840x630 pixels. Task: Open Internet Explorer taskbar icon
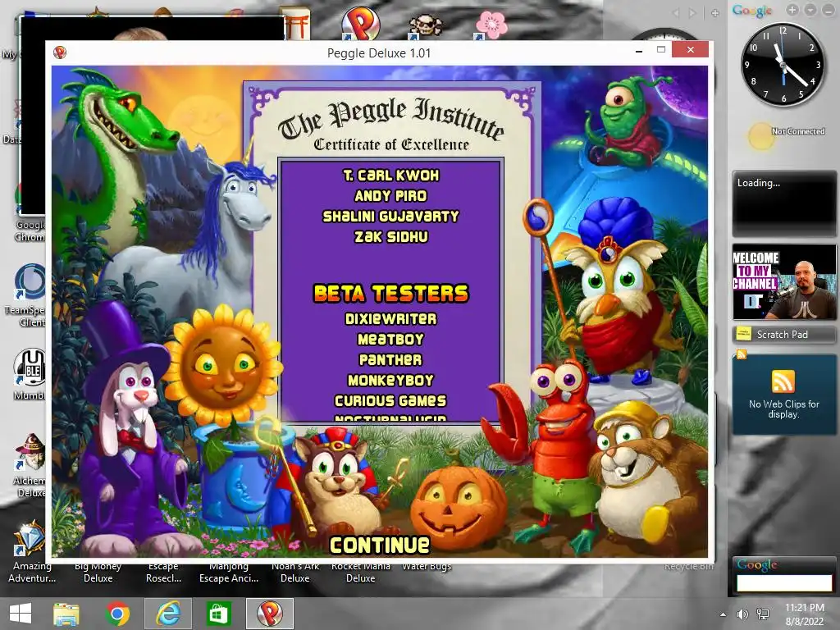pyautogui.click(x=168, y=614)
